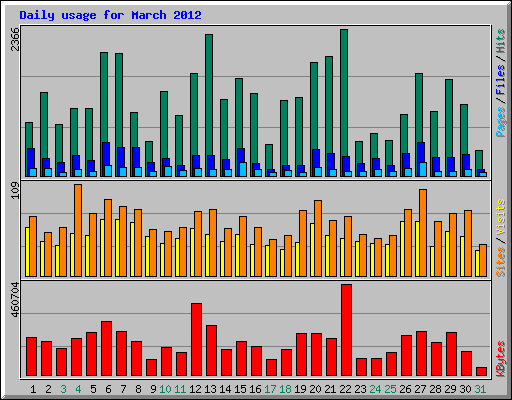Click day label 25 on the x-axis

click(x=390, y=389)
